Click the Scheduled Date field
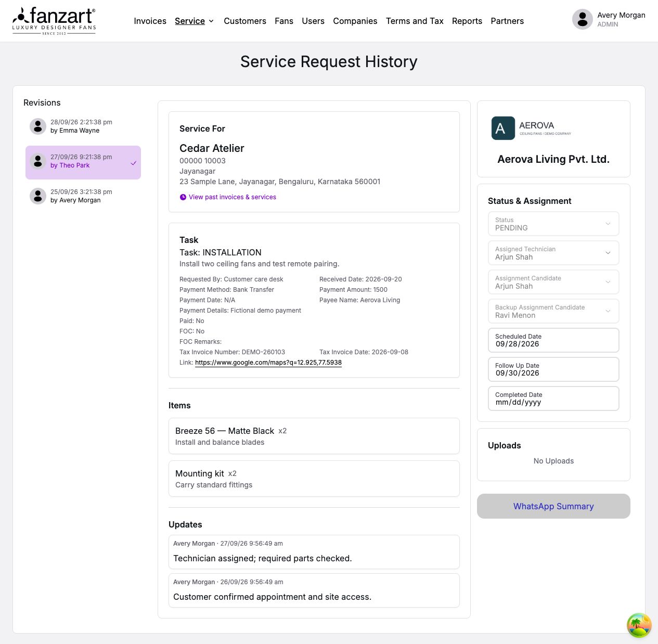This screenshot has width=658, height=644. (x=553, y=340)
